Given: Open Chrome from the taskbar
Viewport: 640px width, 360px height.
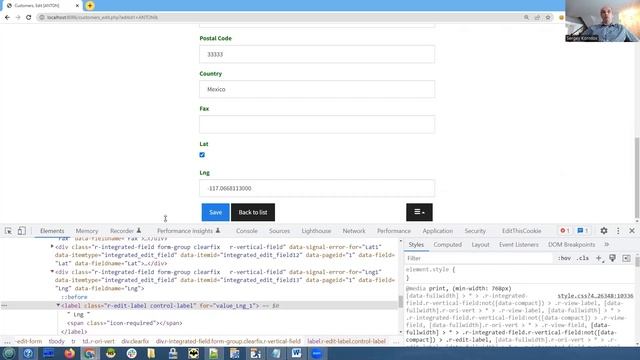Looking at the screenshot, I should [90, 353].
